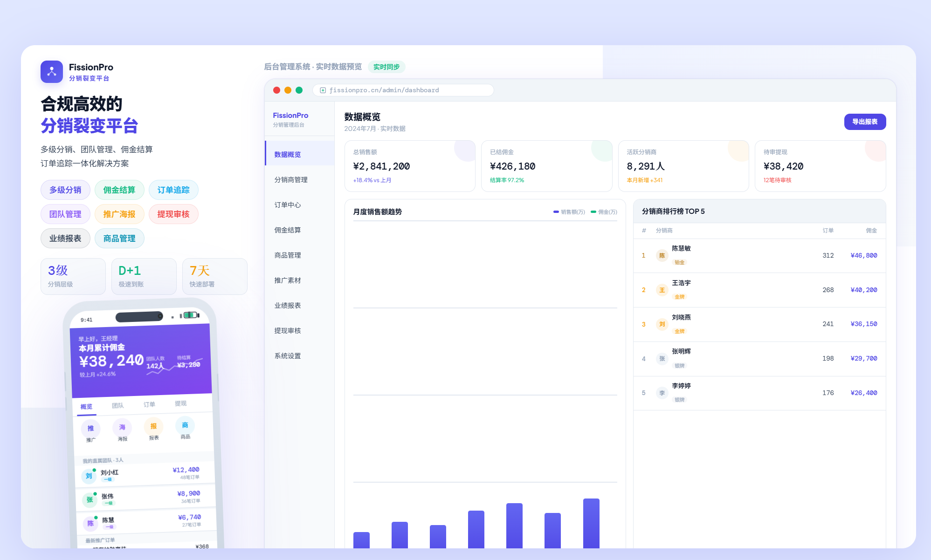Click the 待审提现 stat card
The image size is (931, 560).
[820, 166]
